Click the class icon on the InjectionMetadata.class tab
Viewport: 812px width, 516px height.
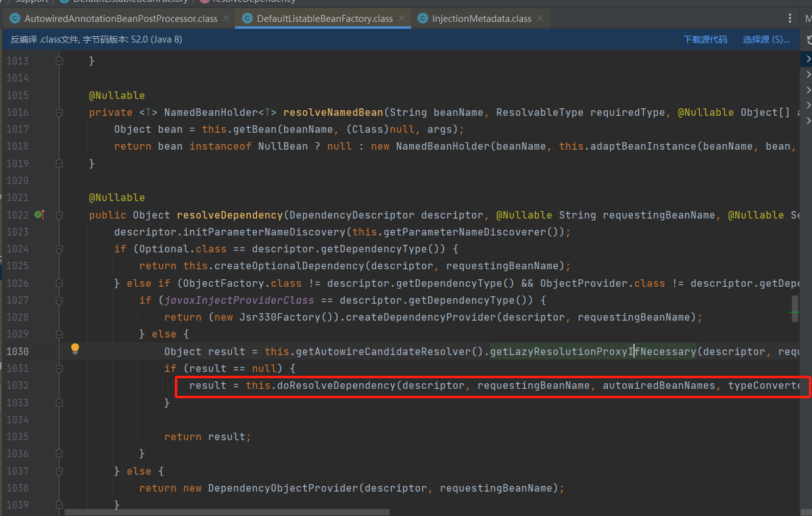pyautogui.click(x=424, y=19)
